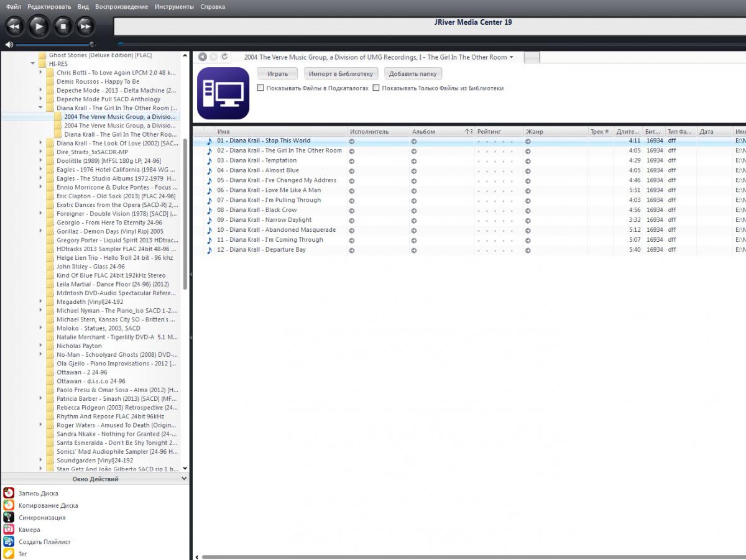Click the playback seek progress bar

(x=431, y=44)
